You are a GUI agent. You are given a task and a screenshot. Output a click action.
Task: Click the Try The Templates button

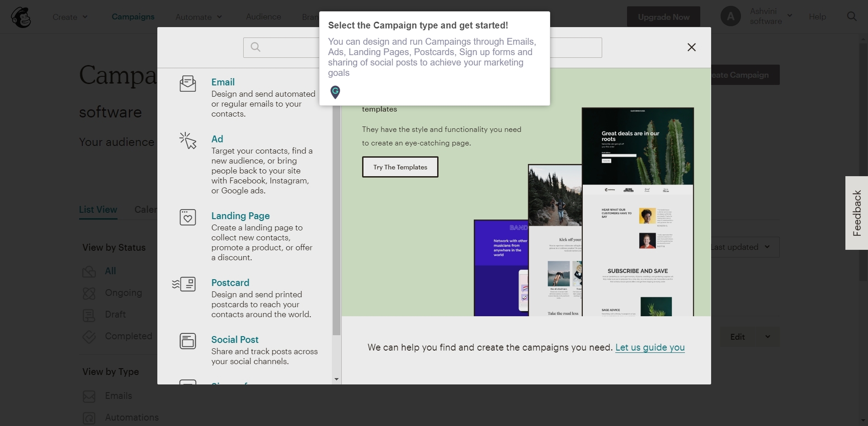tap(400, 167)
